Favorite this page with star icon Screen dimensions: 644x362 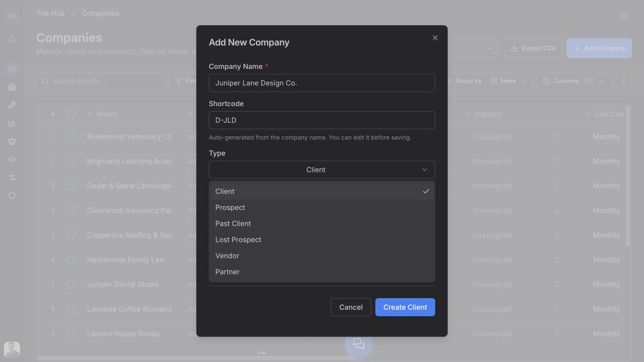tap(624, 16)
